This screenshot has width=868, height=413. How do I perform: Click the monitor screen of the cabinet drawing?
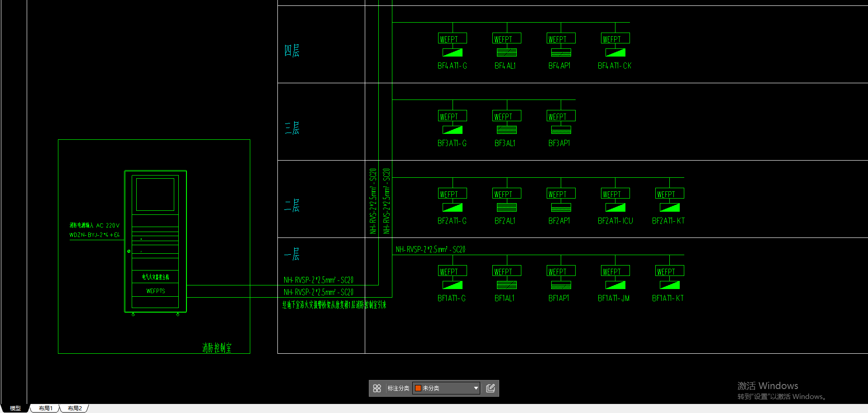click(x=155, y=195)
